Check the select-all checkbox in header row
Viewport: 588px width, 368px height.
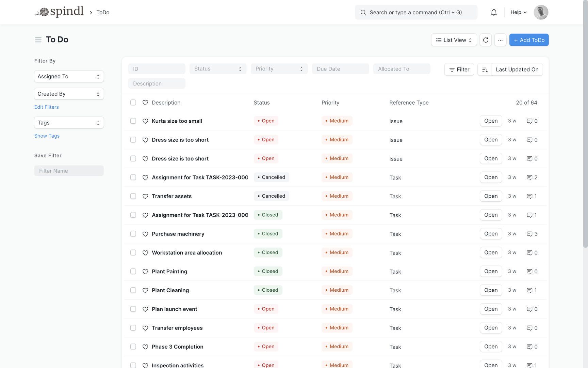pos(133,102)
